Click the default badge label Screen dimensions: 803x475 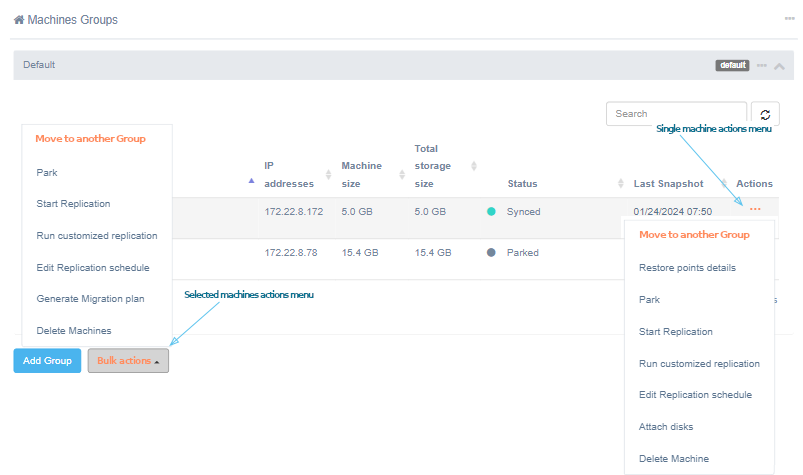[x=732, y=65]
